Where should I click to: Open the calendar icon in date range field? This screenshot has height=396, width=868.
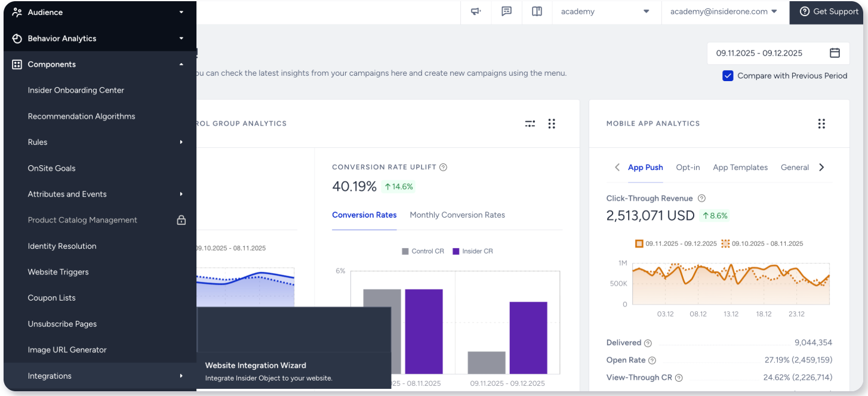[x=835, y=53]
